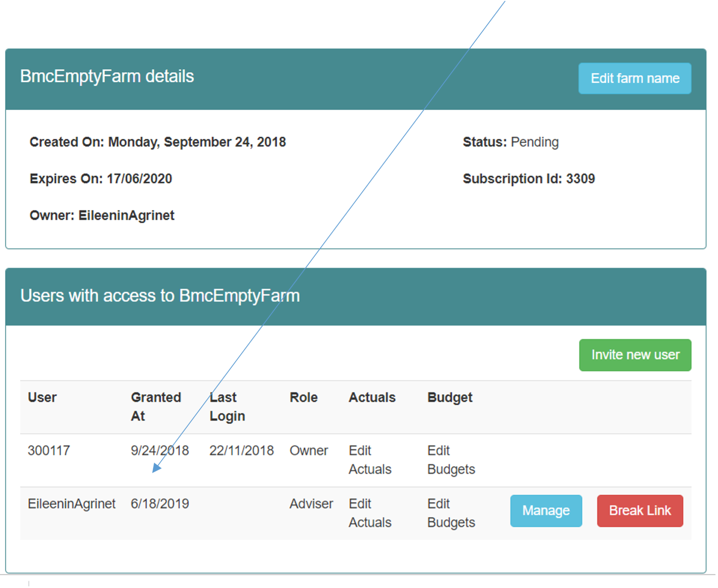718x588 pixels.
Task: Click the Adviser role cell
Action: point(311,504)
